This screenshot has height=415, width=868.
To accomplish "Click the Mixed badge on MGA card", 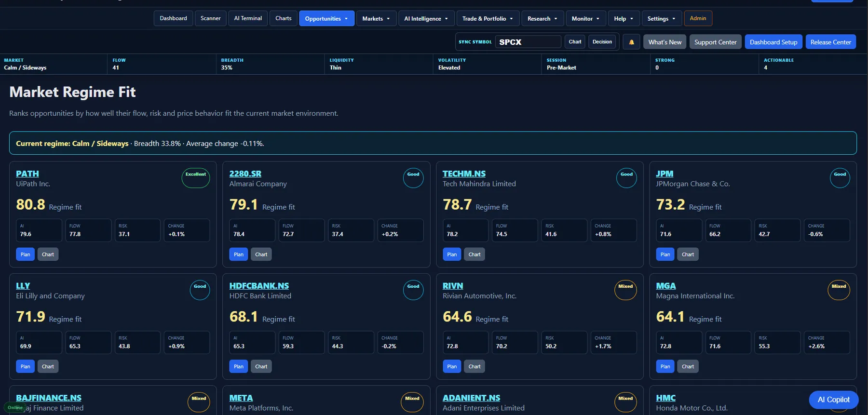I will pyautogui.click(x=839, y=290).
